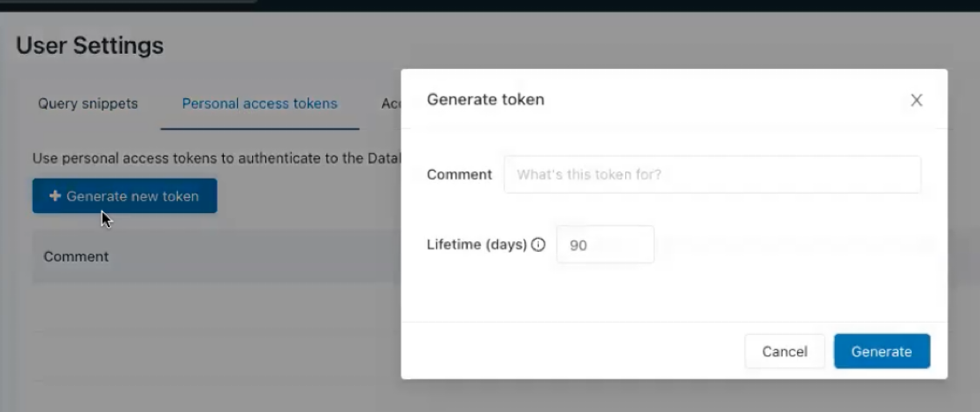Click the plus icon on Generate new token

55,196
